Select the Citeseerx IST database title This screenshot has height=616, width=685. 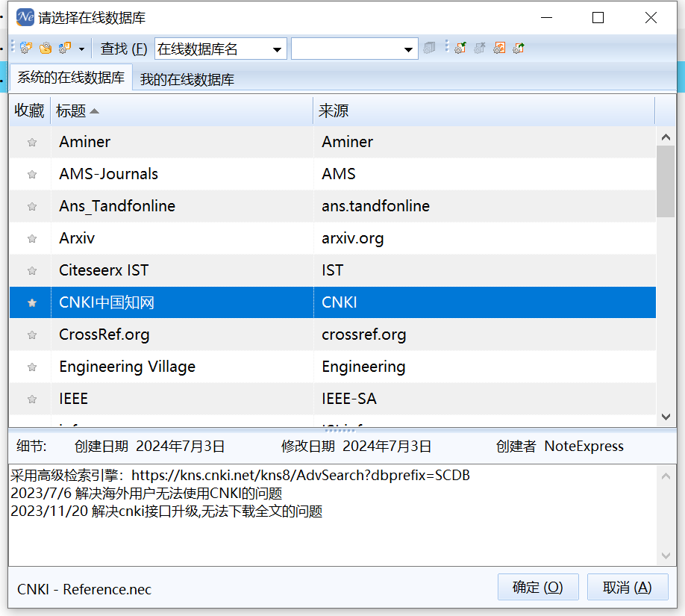point(104,270)
